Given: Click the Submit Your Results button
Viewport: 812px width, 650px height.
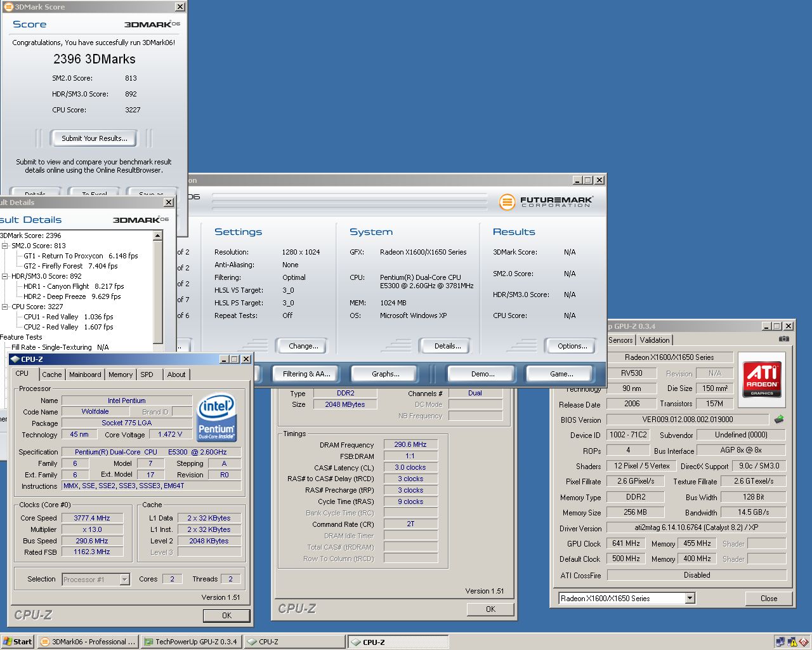Looking at the screenshot, I should point(95,138).
